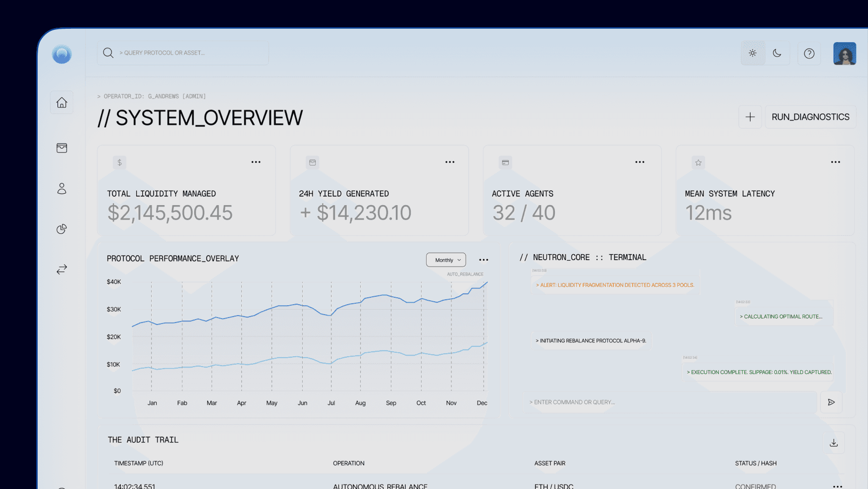The image size is (868, 489).
Task: Switch to dark mode moon icon
Action: pyautogui.click(x=777, y=53)
